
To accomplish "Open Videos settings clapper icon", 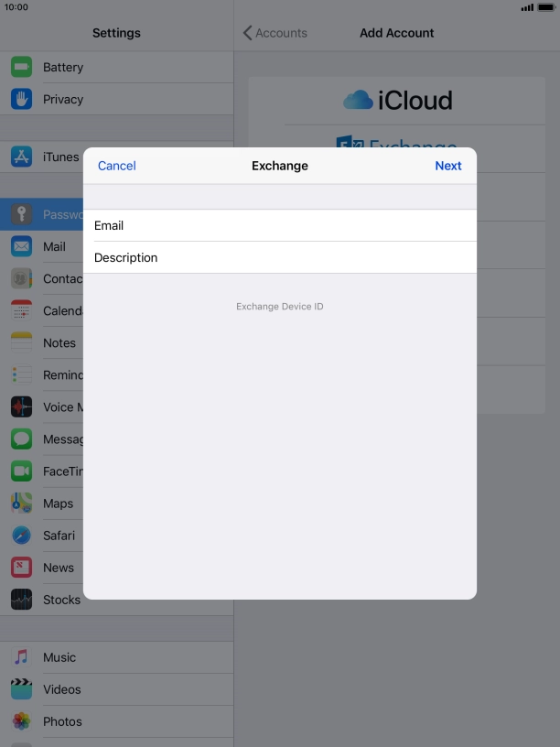I will 21,689.
